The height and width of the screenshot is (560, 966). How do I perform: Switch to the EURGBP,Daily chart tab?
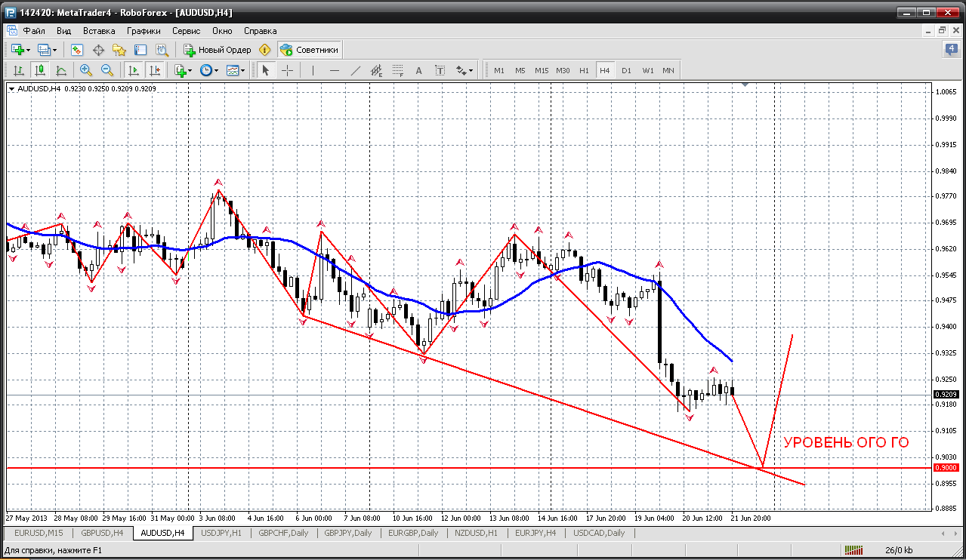tap(412, 533)
